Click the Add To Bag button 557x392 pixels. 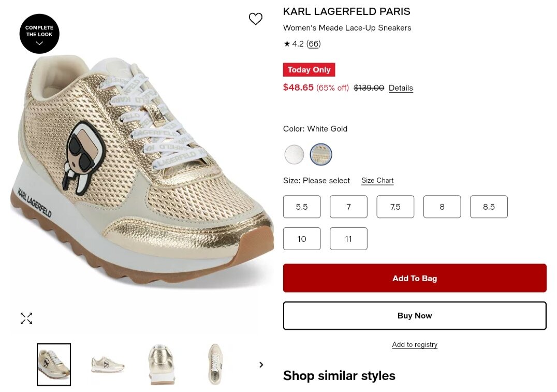pyautogui.click(x=415, y=278)
